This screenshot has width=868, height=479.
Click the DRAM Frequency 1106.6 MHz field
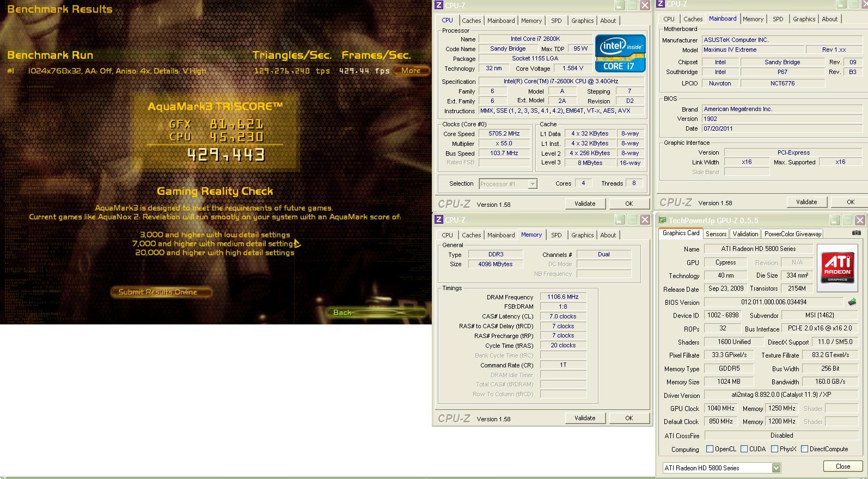click(x=563, y=297)
